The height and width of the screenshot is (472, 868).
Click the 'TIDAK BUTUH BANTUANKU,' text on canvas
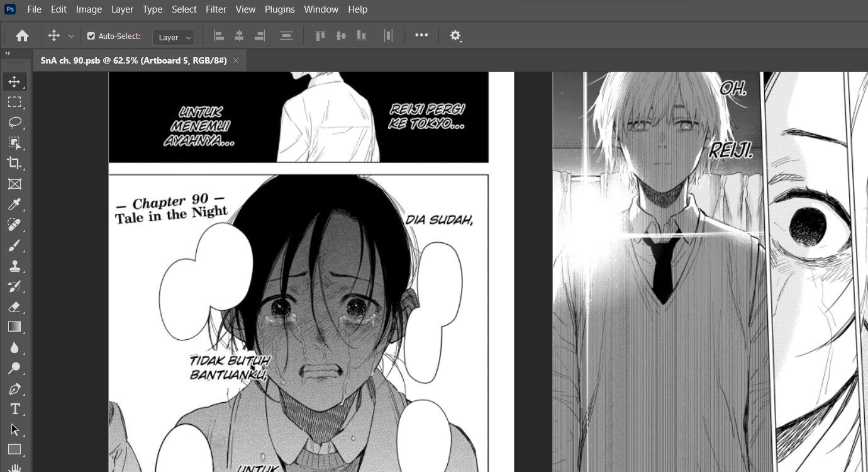click(230, 368)
